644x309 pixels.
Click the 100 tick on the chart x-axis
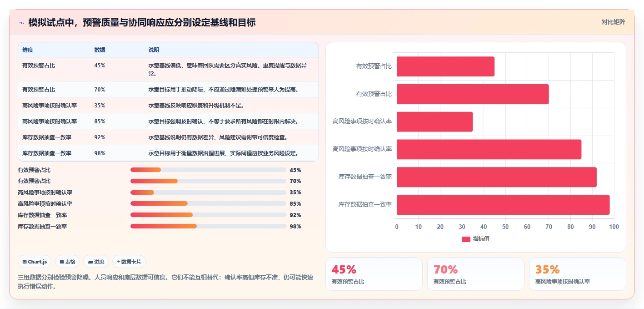(614, 227)
